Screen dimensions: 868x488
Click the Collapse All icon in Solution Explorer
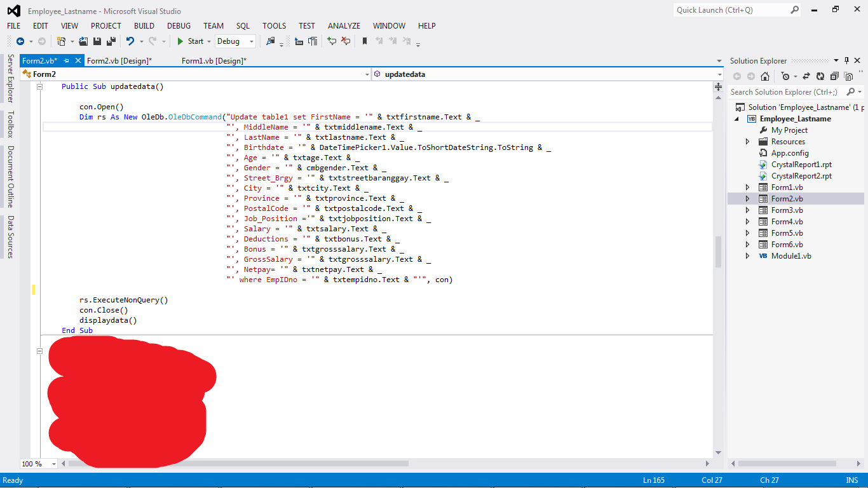(833, 76)
